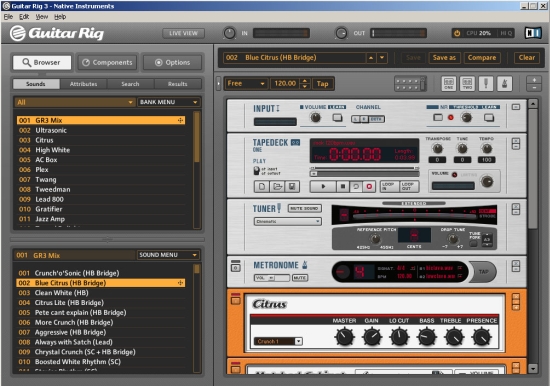Open the Search sub-tab
Viewport: 550px width, 386px height.
[130, 84]
